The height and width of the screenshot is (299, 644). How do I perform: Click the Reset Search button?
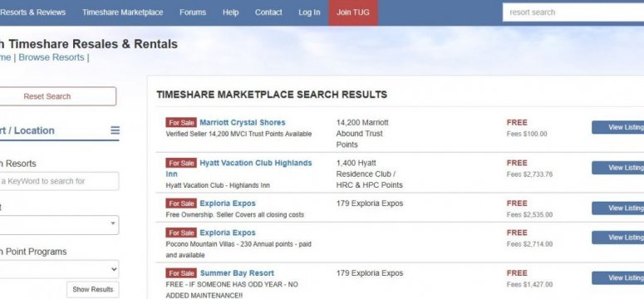coord(57,96)
